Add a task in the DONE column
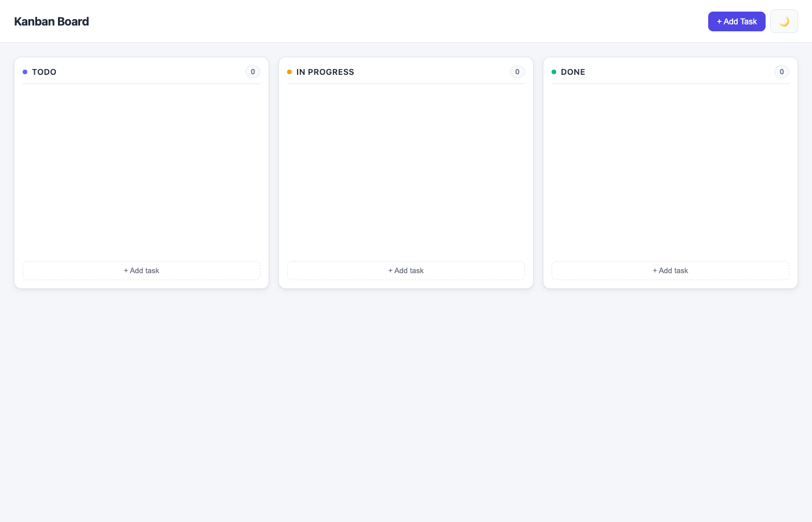Viewport: 812px width, 522px height. (x=670, y=271)
